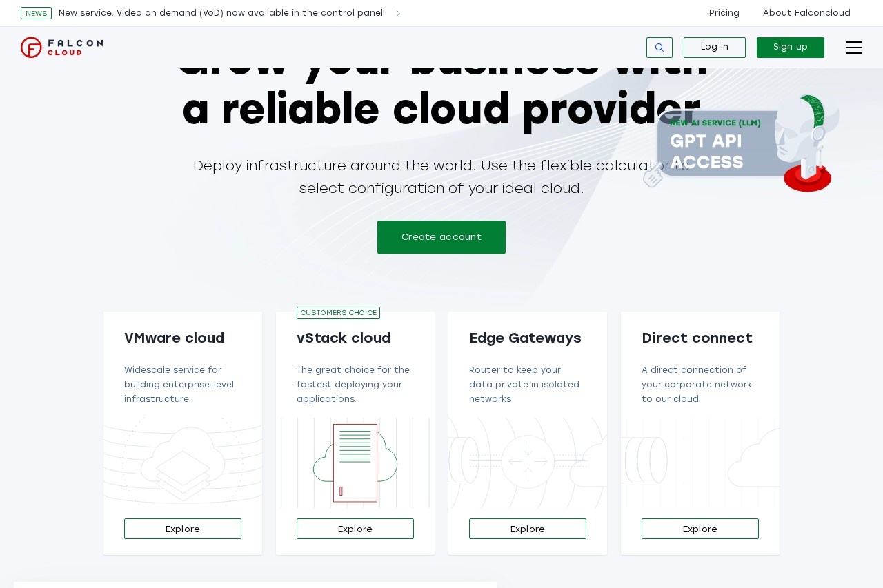Click the NEWS badge in the top bar
883x588 pixels.
[x=36, y=13]
